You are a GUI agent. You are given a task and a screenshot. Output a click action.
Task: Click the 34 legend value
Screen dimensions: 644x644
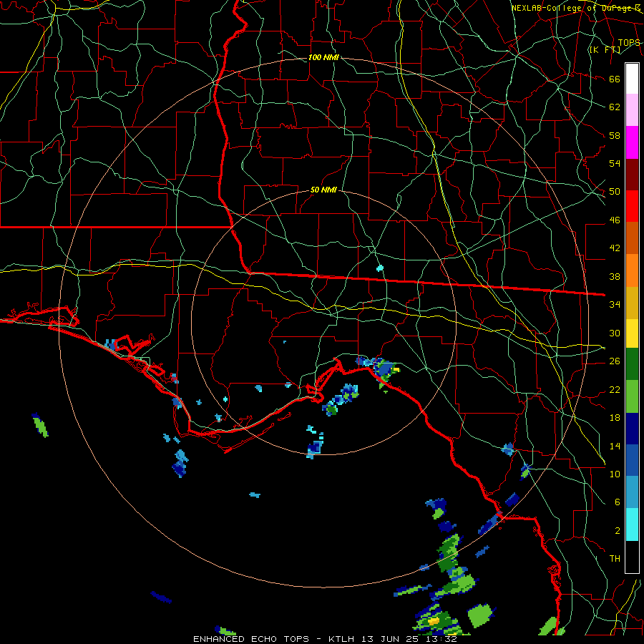point(615,305)
